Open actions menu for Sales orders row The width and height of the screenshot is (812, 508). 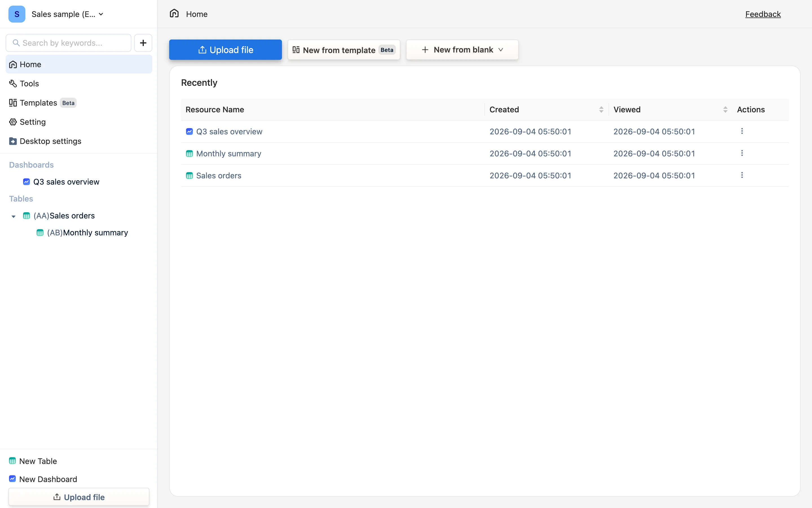pyautogui.click(x=742, y=175)
